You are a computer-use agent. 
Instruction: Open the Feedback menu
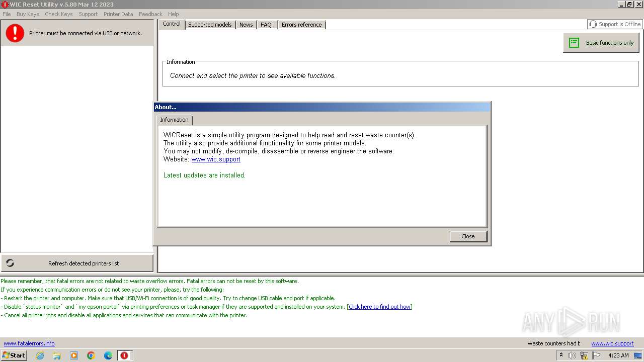pos(150,14)
